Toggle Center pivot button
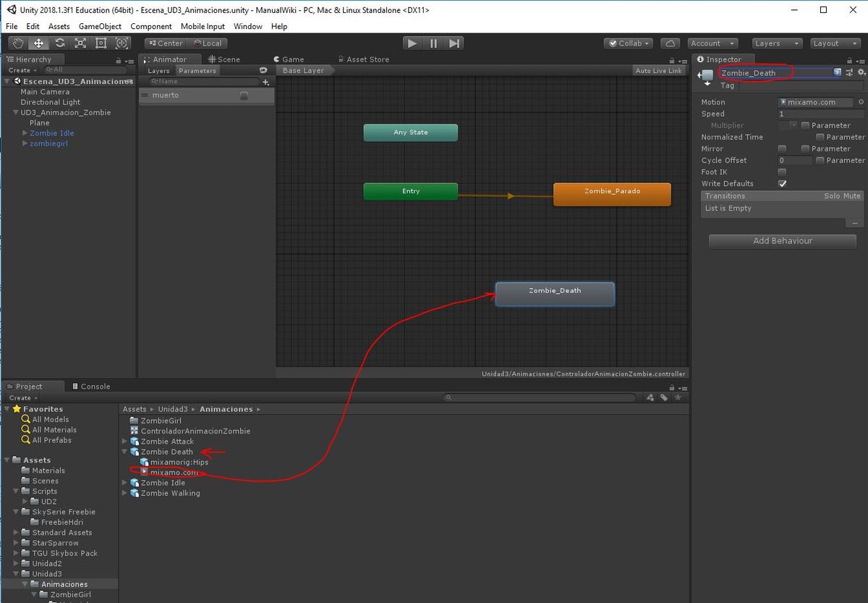Image resolution: width=868 pixels, height=603 pixels. pyautogui.click(x=166, y=43)
